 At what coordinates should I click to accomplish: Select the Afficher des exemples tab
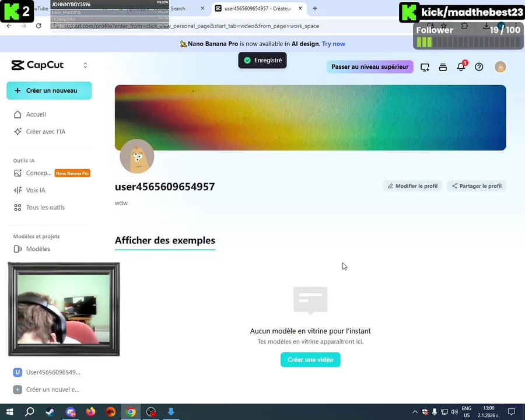click(x=165, y=240)
